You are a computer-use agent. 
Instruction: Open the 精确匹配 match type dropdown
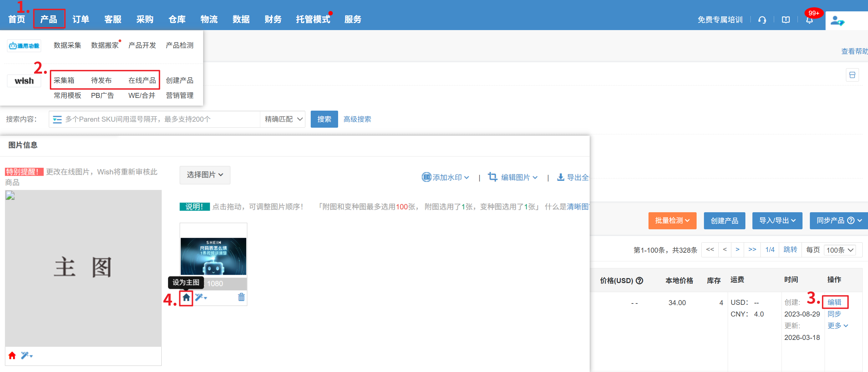(283, 119)
